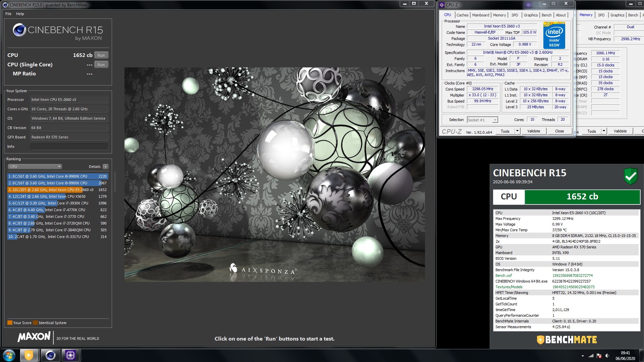Click the BENCHMATE logo
This screenshot has width=644, height=362.
(567, 340)
